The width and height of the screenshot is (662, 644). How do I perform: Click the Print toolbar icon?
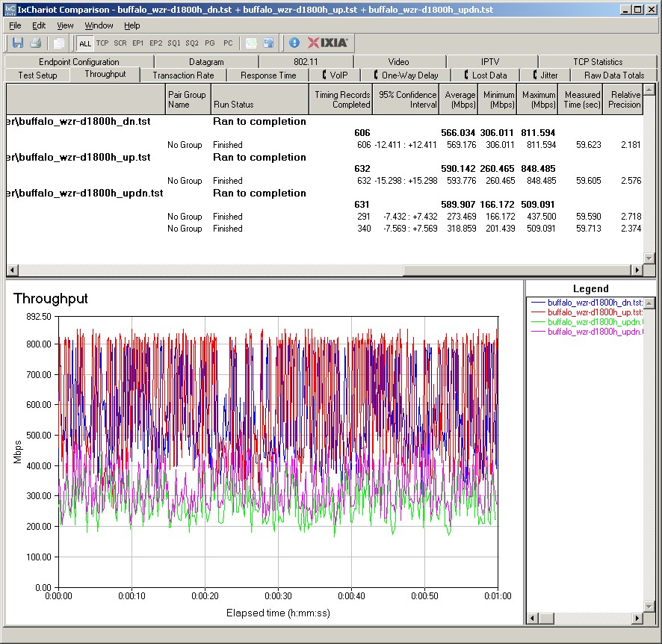point(36,43)
